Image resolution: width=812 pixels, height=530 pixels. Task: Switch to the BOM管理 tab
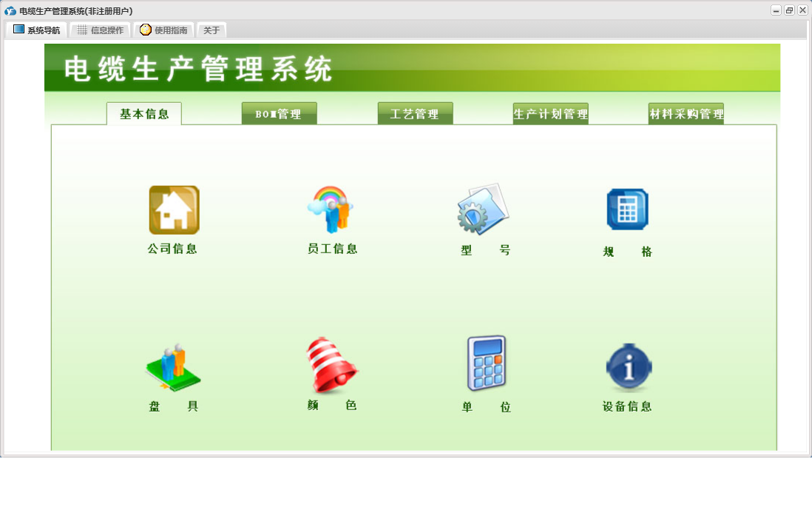point(279,113)
